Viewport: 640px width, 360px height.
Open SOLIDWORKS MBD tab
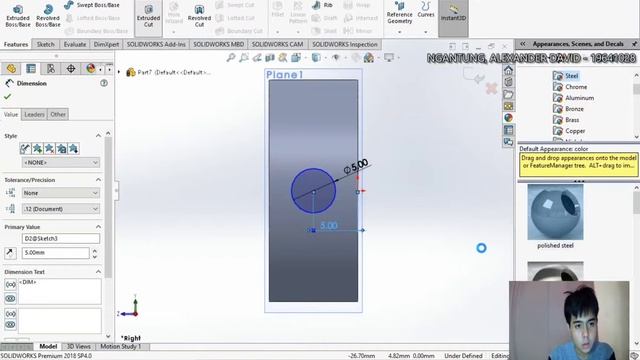tap(218, 44)
